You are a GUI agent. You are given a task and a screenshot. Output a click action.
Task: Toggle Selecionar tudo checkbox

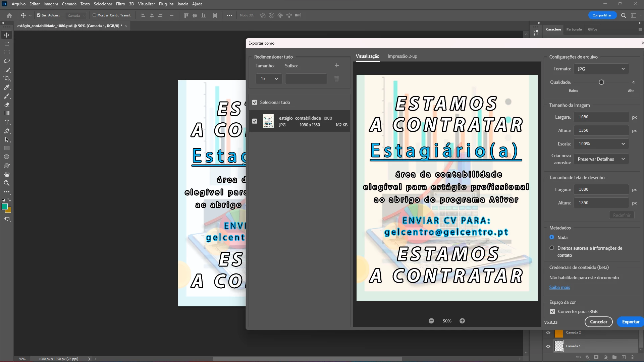[255, 102]
